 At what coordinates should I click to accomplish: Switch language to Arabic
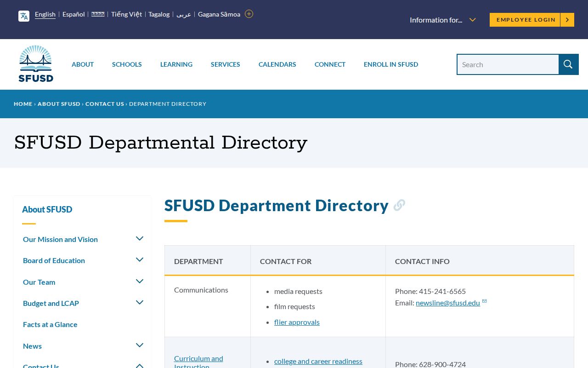(x=184, y=14)
